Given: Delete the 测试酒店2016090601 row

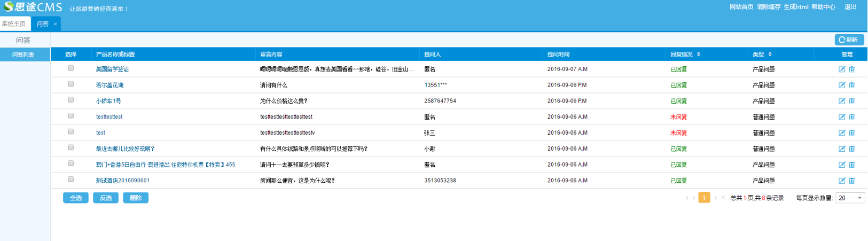Looking at the screenshot, I should pos(851,181).
